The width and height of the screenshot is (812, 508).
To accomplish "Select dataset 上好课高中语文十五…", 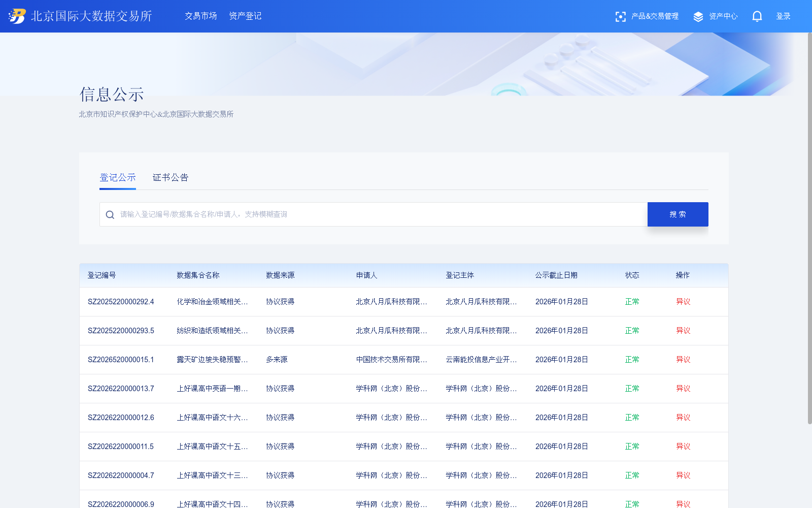I will point(212,447).
